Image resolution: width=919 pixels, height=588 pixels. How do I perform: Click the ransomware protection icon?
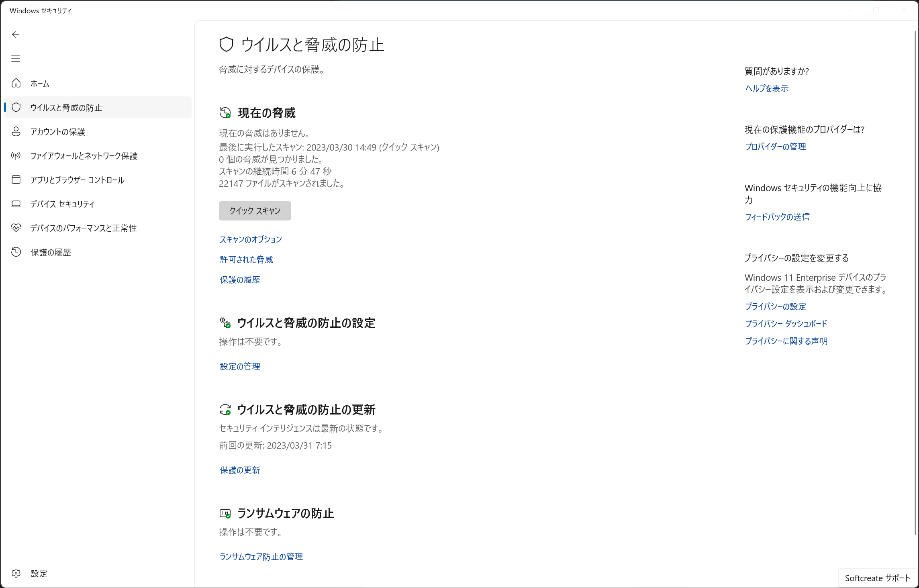(x=225, y=513)
